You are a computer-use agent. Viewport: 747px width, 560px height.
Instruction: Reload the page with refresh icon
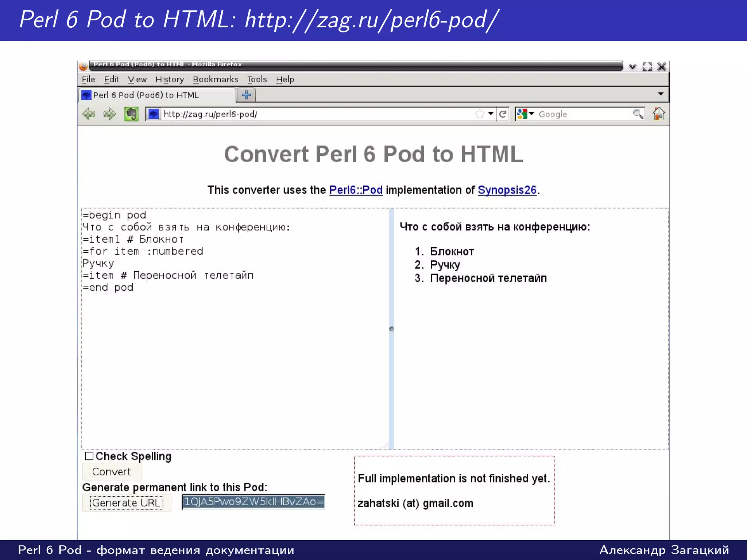click(503, 114)
